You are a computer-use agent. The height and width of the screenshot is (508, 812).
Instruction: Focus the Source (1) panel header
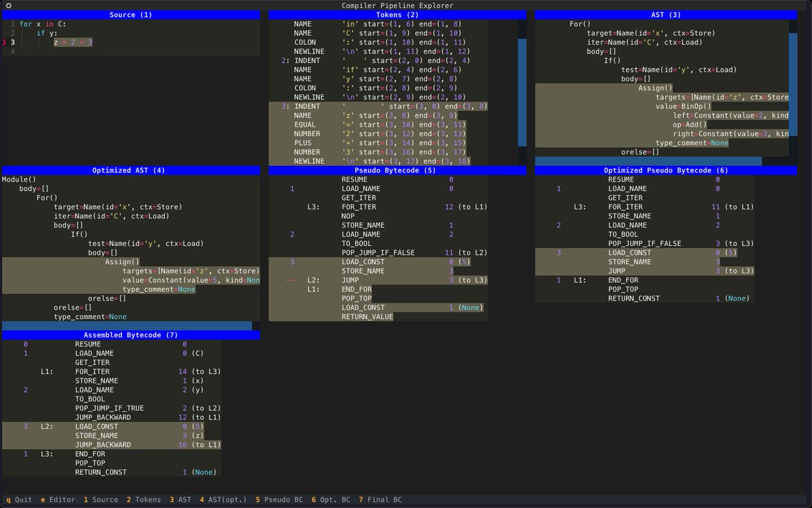coord(131,15)
